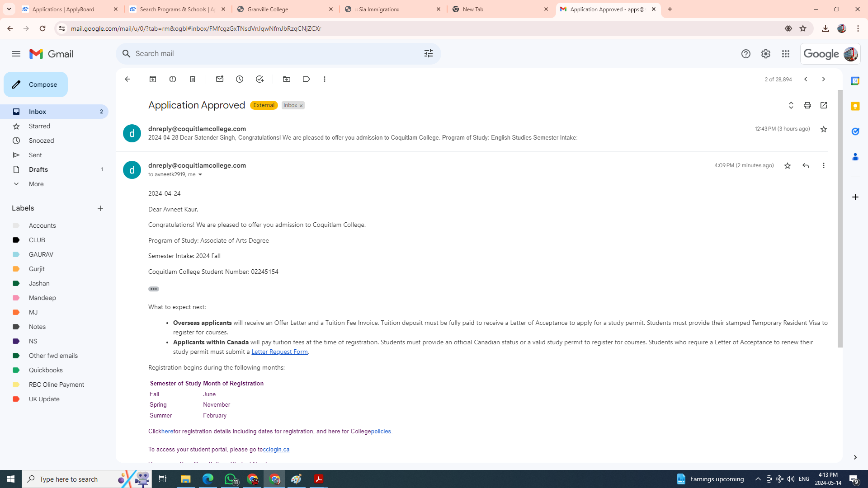Delete this conversation with trash icon
Screen dimensions: 868x488
(x=193, y=79)
